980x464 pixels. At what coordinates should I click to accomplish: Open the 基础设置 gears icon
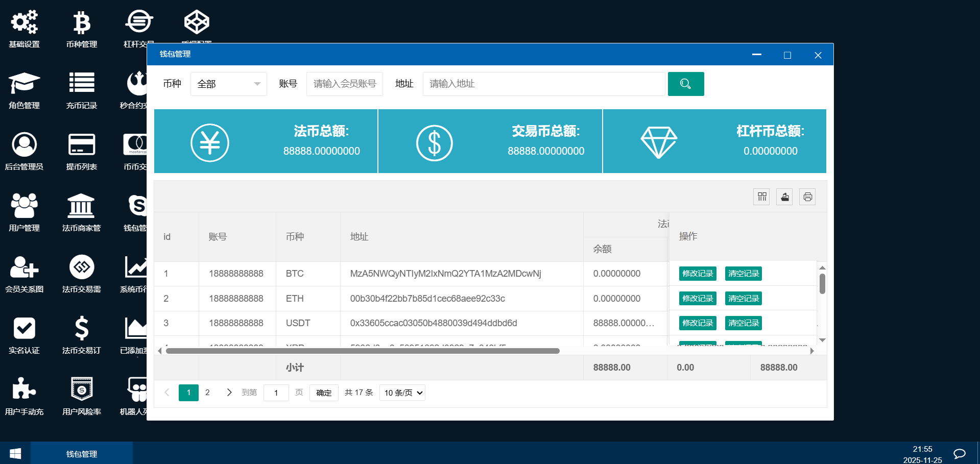[x=24, y=23]
